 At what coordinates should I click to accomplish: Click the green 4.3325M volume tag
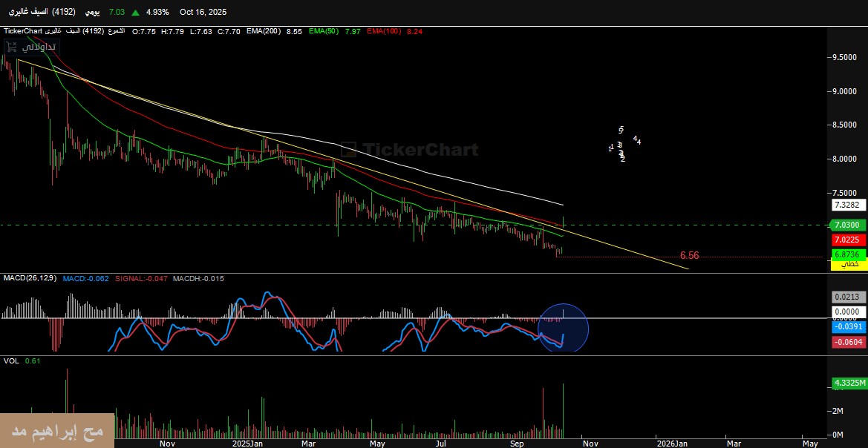point(846,383)
